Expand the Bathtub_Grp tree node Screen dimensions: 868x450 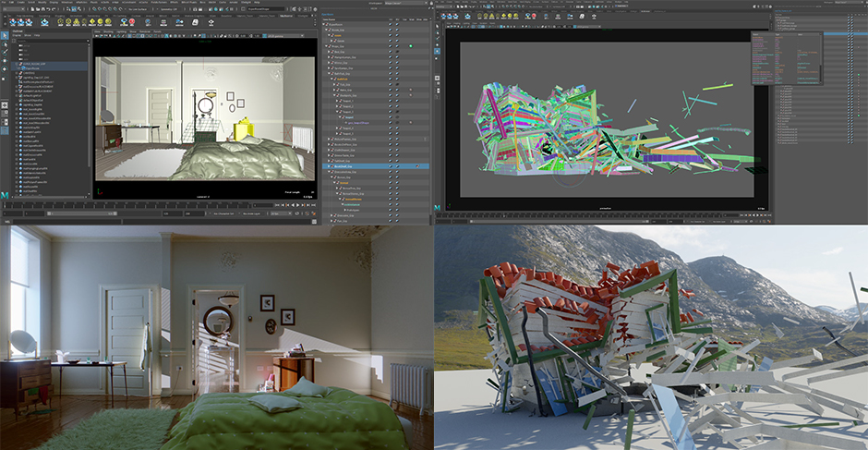[x=329, y=71]
